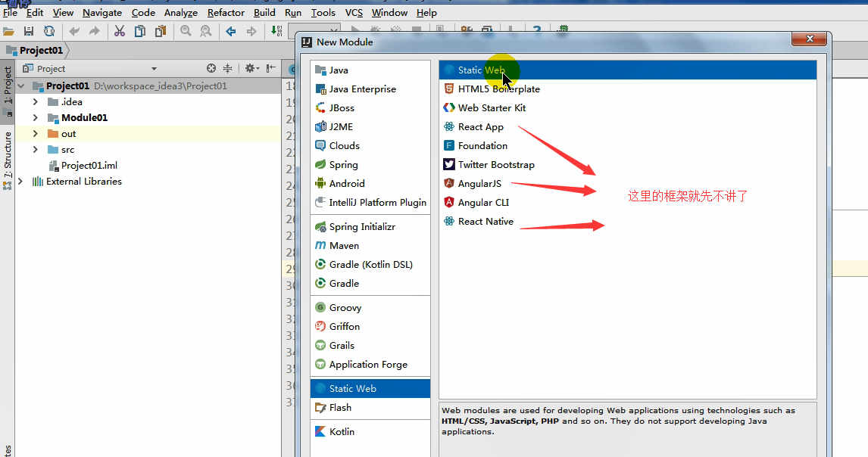Viewport: 868px width, 457px height.
Task: Click the Find magnifier icon
Action: 186,32
